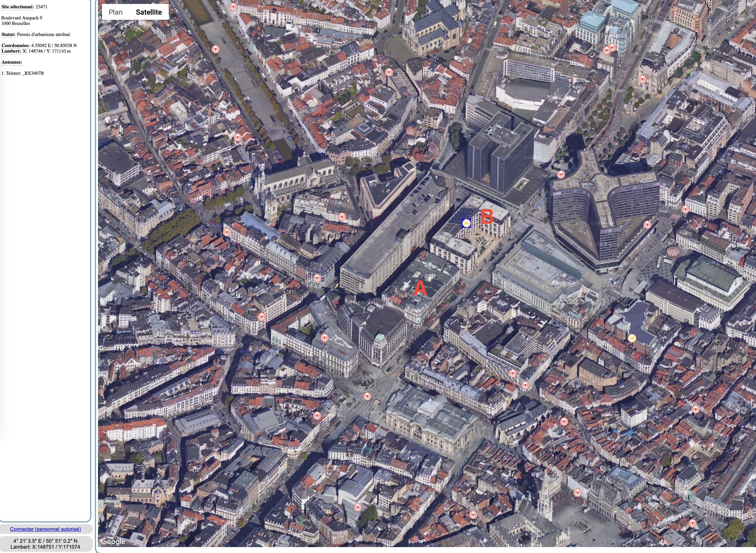The image size is (756, 553).
Task: Open the Google logo link on the map
Action: 113,541
